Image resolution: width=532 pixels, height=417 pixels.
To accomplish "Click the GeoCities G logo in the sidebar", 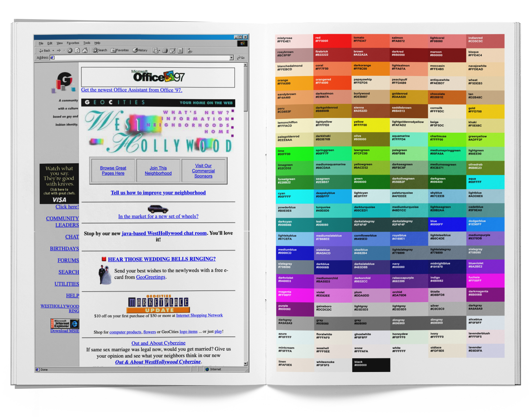I will tap(64, 82).
